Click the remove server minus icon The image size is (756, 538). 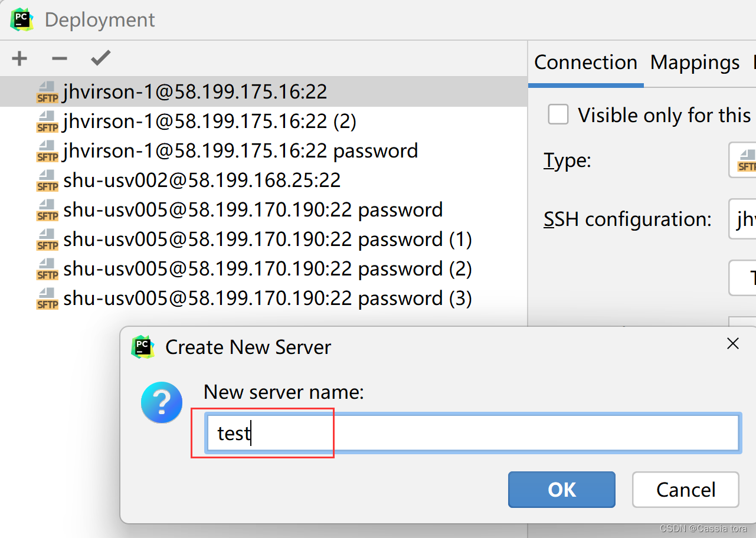pos(60,58)
